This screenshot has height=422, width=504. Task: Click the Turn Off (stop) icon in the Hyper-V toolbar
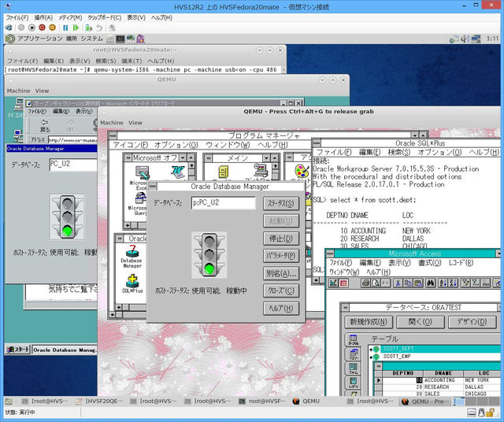coord(31,28)
